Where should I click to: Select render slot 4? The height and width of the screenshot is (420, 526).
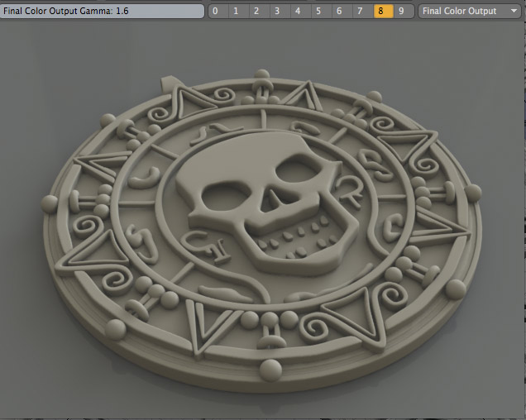tap(301, 11)
